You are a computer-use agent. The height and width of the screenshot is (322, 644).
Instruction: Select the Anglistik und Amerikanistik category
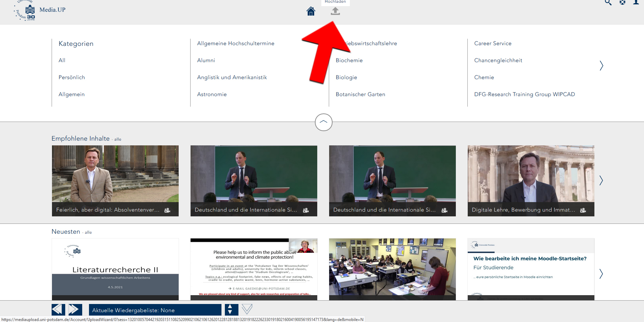(232, 77)
